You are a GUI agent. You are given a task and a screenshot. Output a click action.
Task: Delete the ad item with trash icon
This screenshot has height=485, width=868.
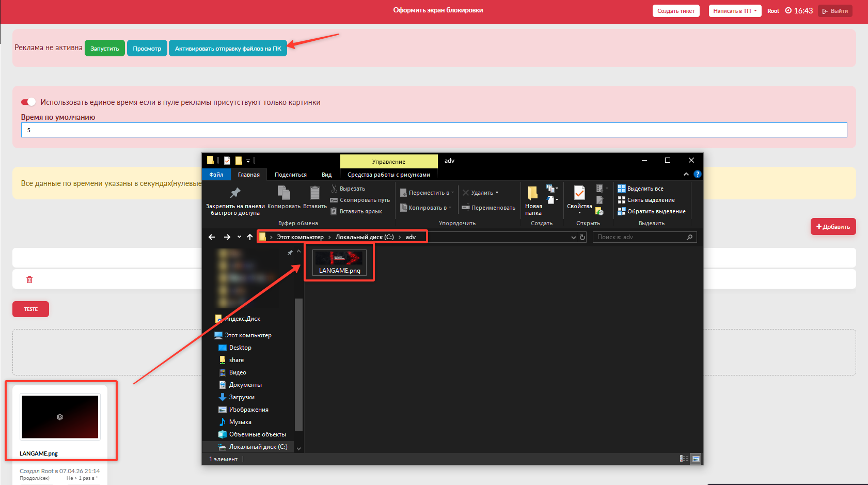tap(29, 279)
